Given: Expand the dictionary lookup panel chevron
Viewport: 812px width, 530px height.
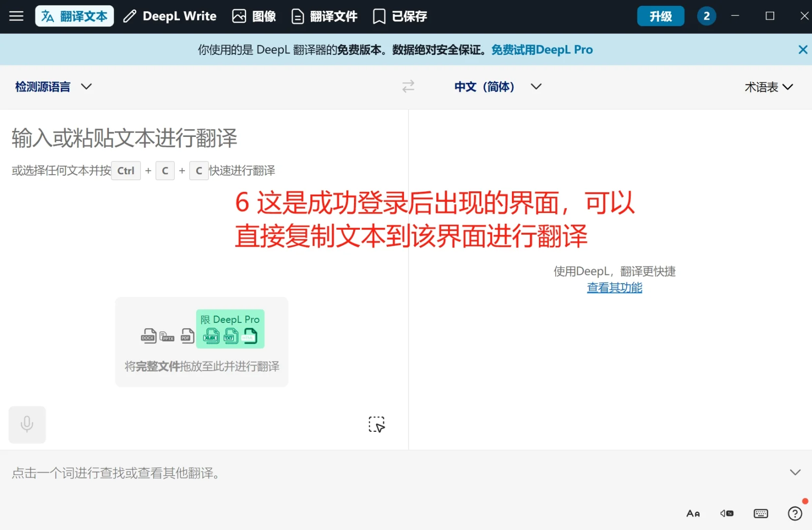Looking at the screenshot, I should point(795,472).
